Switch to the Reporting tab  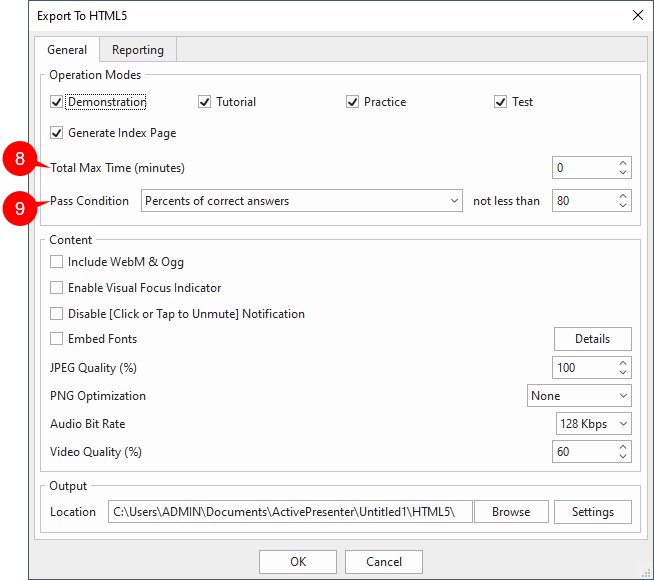point(138,50)
